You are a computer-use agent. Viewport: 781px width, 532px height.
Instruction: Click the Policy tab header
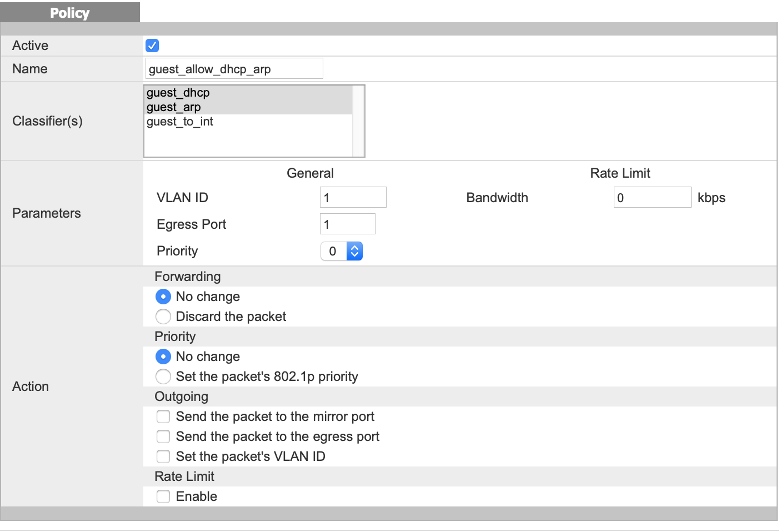click(x=70, y=13)
